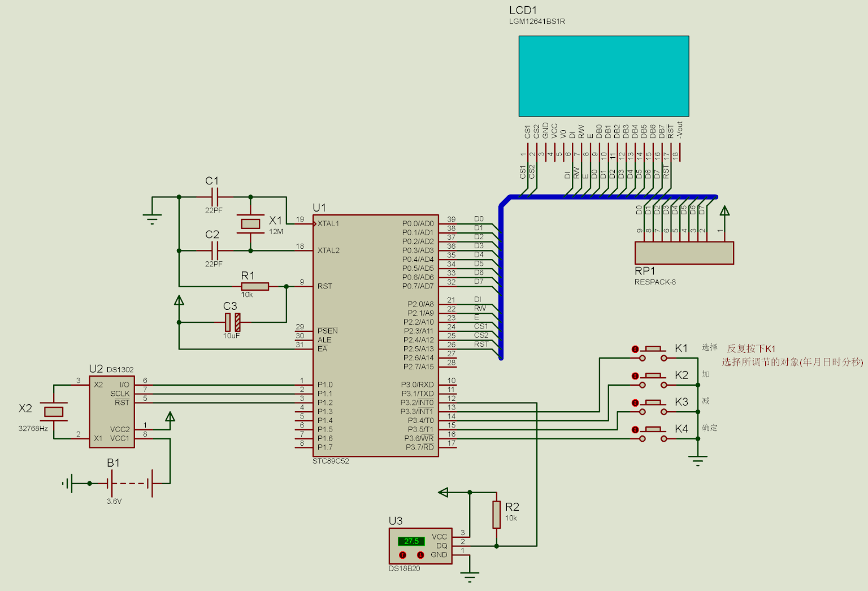Click the SCLK pin label on DS1302

point(120,394)
